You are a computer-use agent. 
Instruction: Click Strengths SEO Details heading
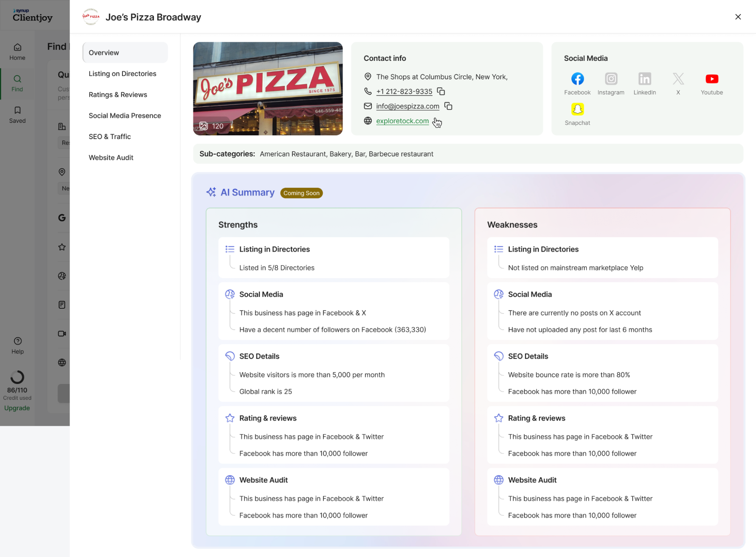(x=259, y=356)
